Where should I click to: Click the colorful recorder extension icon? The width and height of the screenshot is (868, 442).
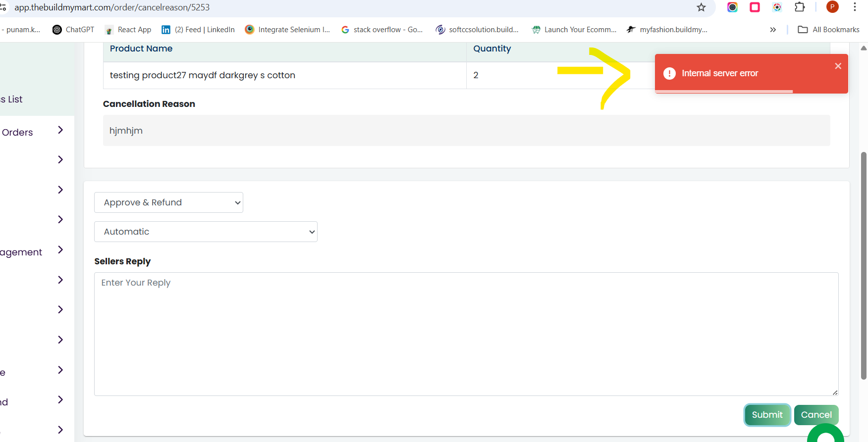point(777,7)
